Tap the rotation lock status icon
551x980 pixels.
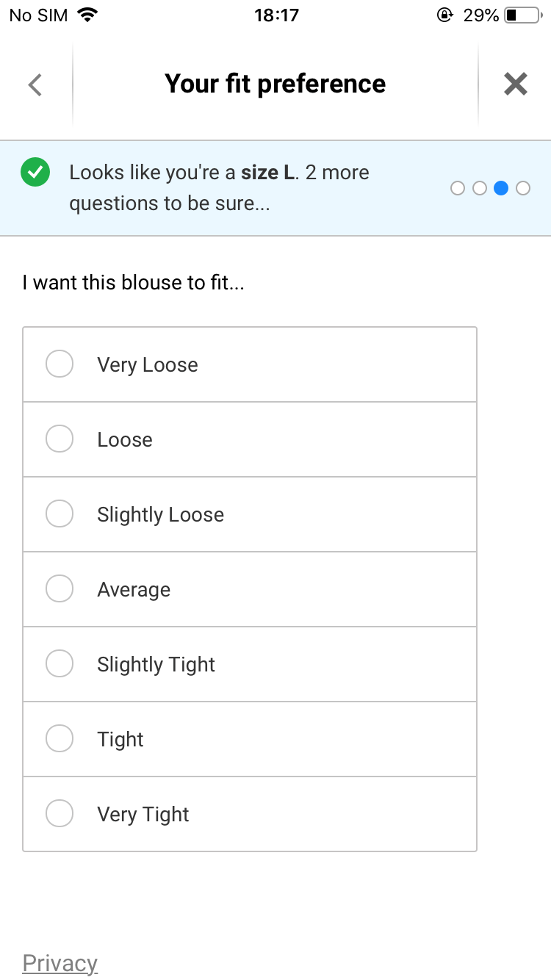pos(444,15)
